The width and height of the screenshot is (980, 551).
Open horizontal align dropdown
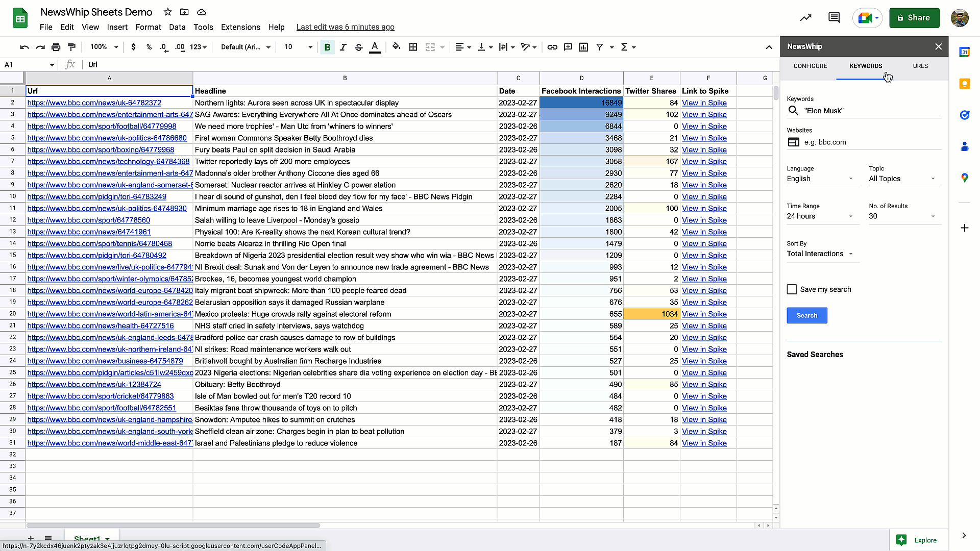(463, 47)
